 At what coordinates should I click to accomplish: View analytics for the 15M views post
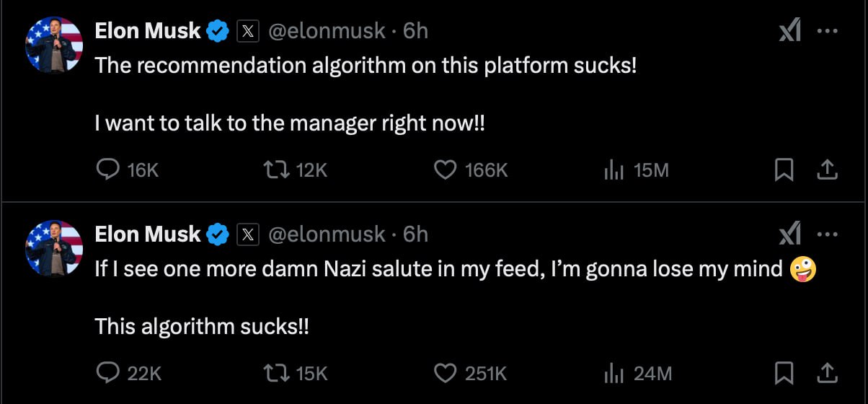[614, 170]
